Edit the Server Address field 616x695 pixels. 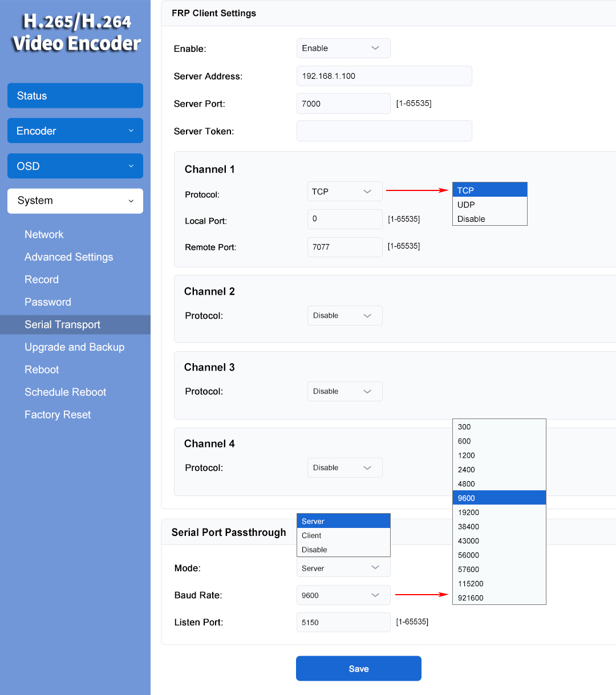click(384, 76)
